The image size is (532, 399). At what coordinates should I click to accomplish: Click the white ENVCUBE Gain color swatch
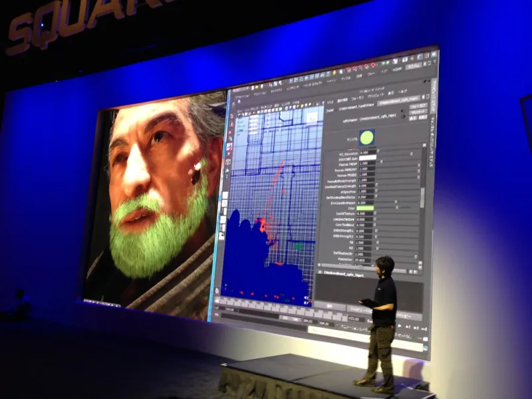(x=368, y=158)
